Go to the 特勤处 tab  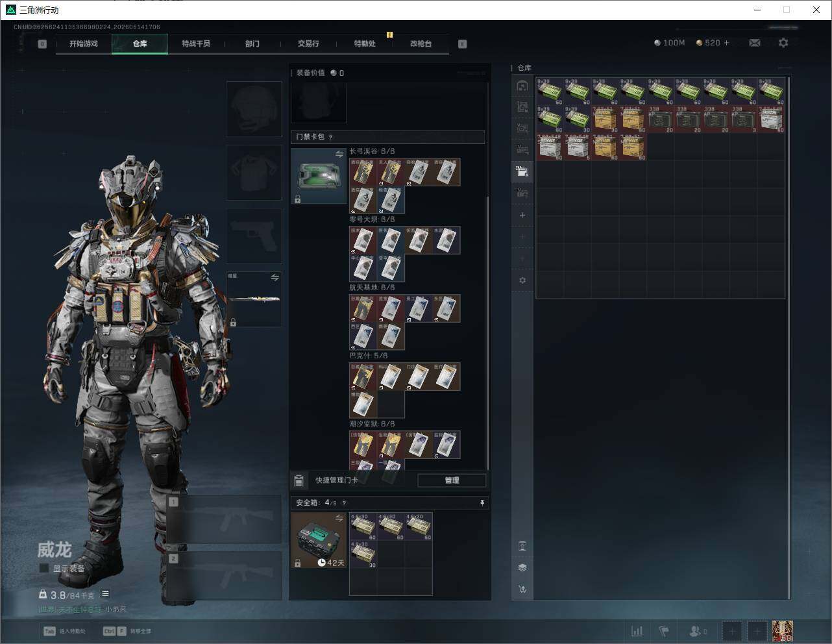coord(365,43)
